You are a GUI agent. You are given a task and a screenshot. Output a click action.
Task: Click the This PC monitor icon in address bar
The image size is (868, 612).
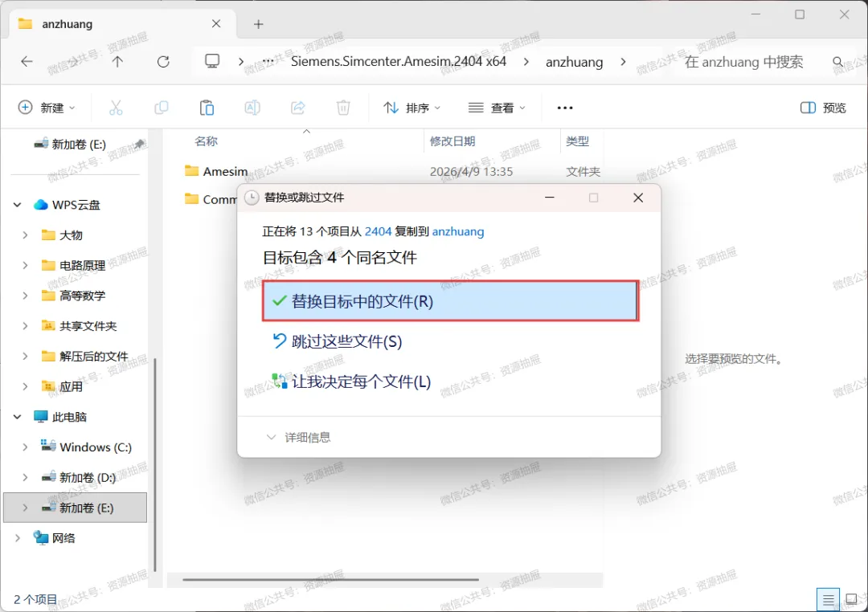tap(212, 61)
